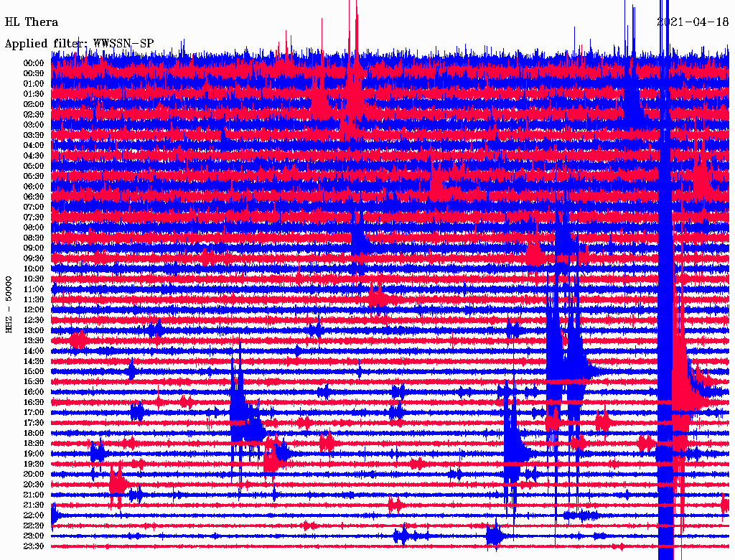Select the 04:00 time label
This screenshot has width=735, height=560.
(34, 146)
